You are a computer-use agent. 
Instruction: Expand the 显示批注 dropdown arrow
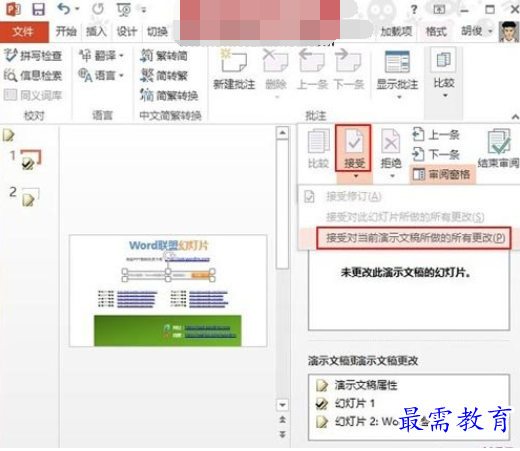399,97
